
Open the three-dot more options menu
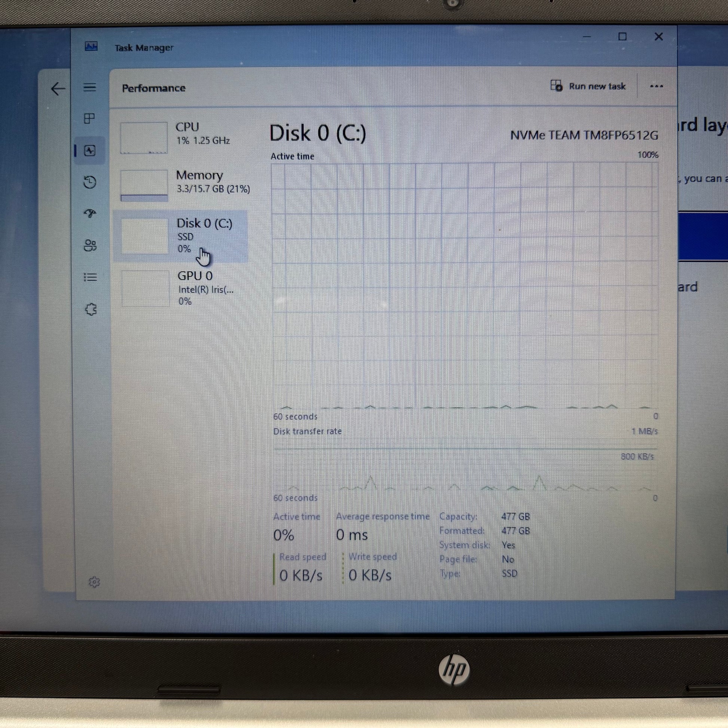tap(656, 86)
